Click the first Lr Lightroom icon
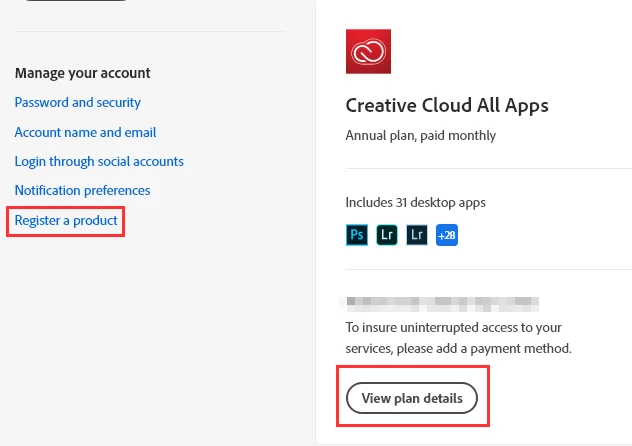This screenshot has width=632, height=446. pos(387,235)
